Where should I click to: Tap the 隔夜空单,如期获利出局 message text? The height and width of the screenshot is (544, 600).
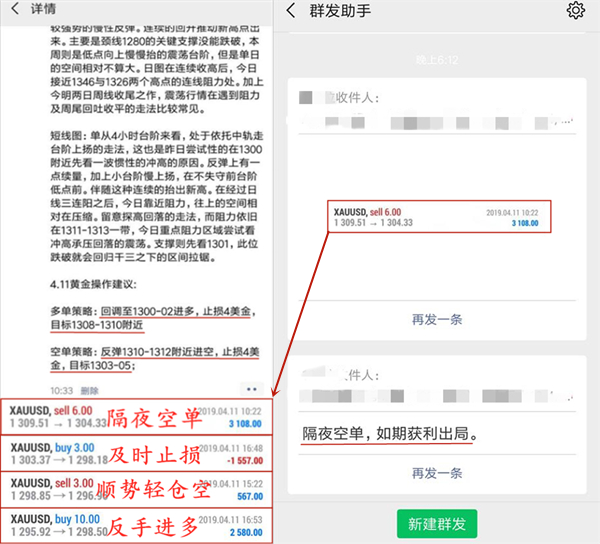[x=396, y=435]
